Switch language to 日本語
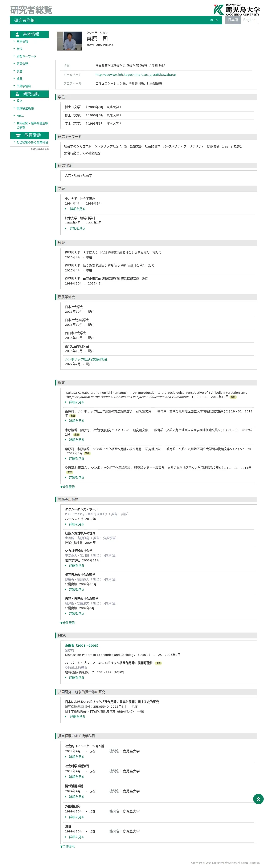The width and height of the screenshot is (270, 868). coord(233,20)
